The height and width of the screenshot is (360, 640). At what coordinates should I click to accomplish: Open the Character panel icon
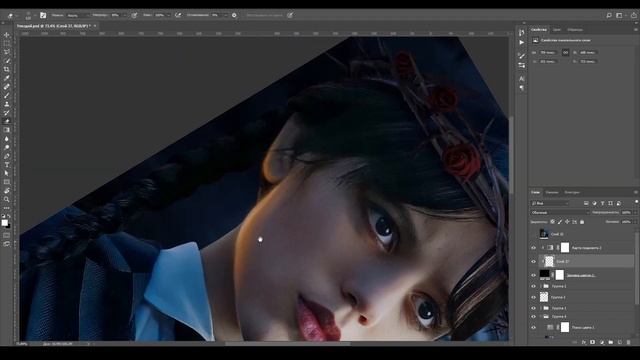pos(522,78)
